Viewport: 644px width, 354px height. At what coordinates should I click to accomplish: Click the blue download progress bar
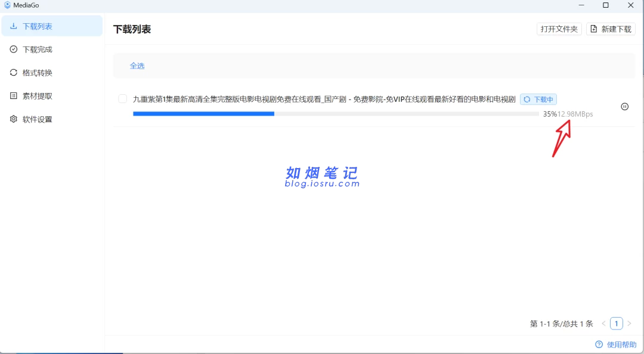click(x=336, y=114)
